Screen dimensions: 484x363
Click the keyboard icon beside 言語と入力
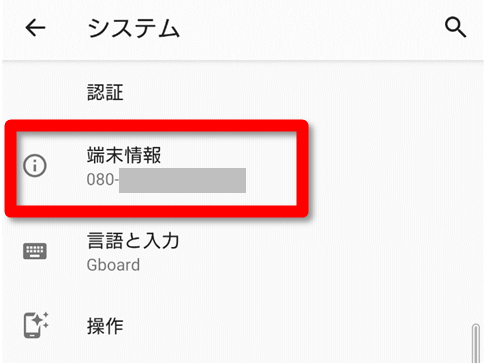[x=35, y=251]
